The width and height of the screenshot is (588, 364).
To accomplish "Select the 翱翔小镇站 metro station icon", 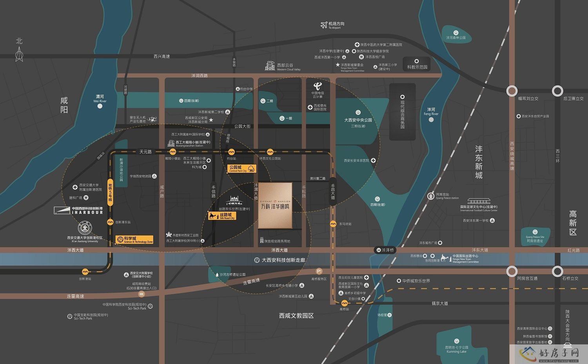I will coord(173,152).
